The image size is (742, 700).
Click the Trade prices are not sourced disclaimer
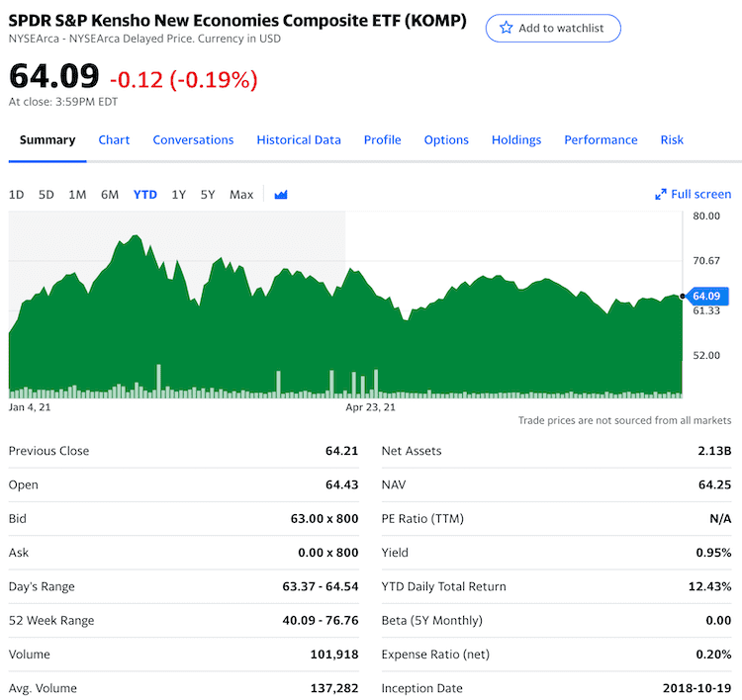click(x=624, y=420)
